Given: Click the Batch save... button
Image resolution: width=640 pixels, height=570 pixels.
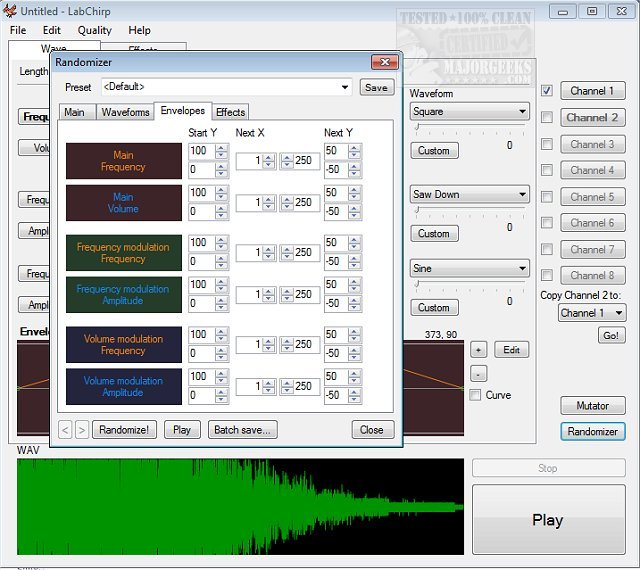Looking at the screenshot, I should tap(243, 430).
